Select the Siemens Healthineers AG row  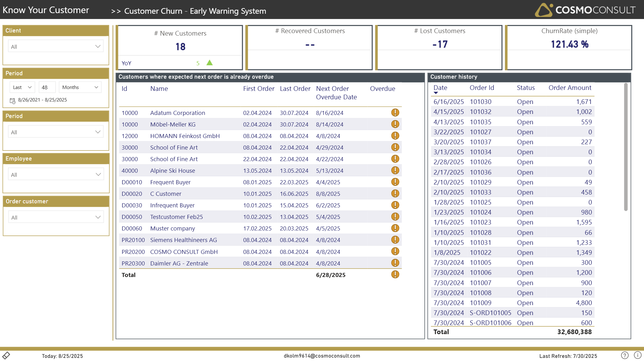[x=183, y=240]
